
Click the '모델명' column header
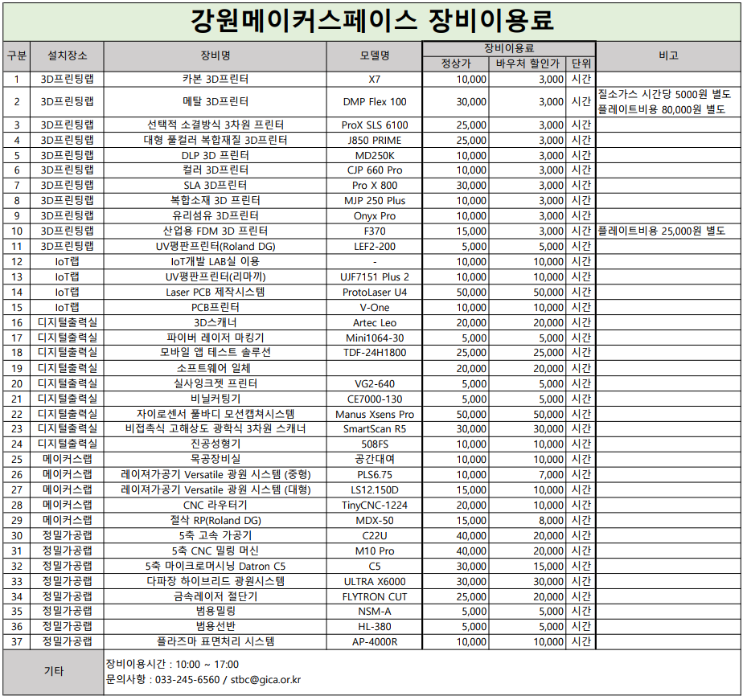375,55
